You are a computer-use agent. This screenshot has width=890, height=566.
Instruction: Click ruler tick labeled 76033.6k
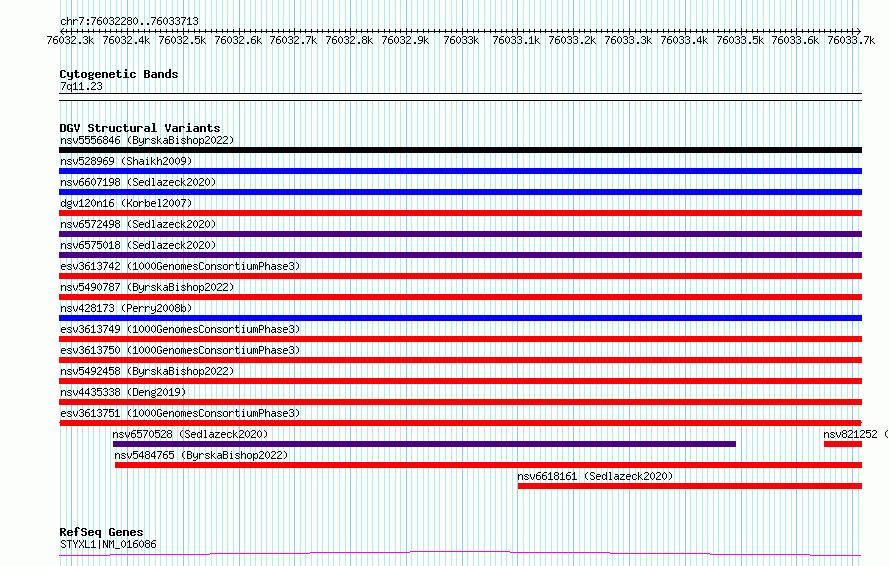tap(795, 40)
